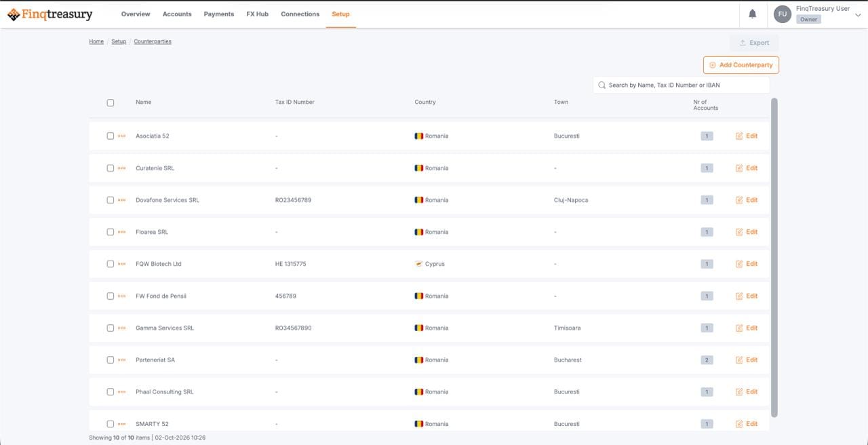Click the FU user avatar
This screenshot has width=868, height=445.
point(783,14)
